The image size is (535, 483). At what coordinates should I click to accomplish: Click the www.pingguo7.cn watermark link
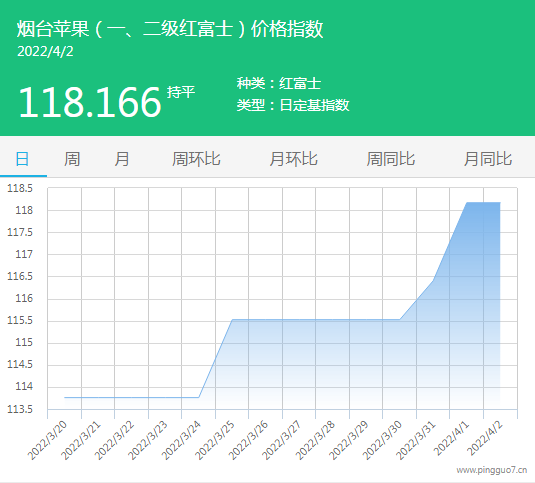[x=492, y=470]
